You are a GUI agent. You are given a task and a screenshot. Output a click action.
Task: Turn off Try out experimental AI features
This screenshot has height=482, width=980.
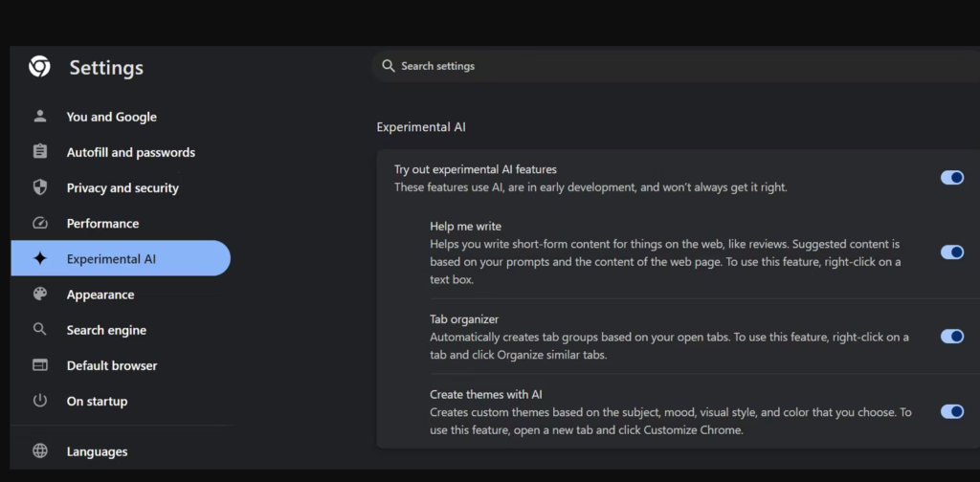pos(952,178)
